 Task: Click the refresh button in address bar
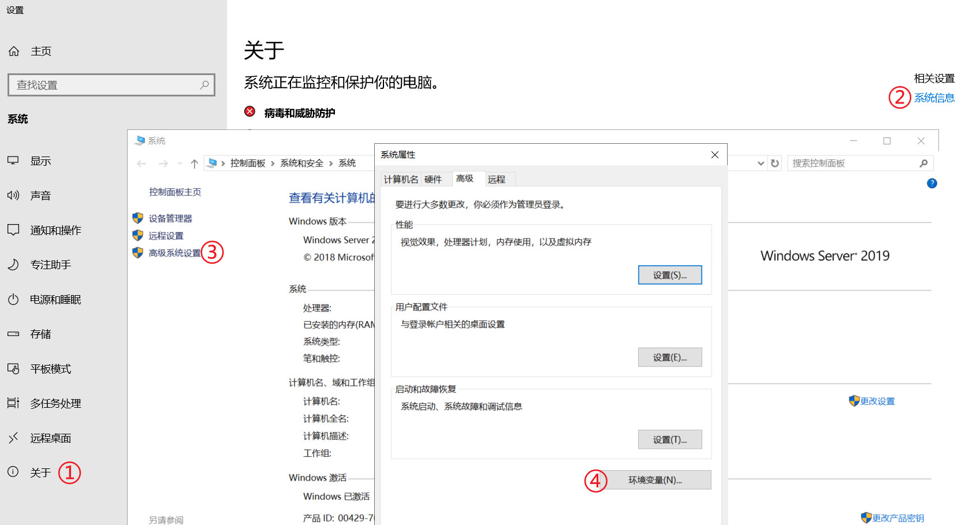click(x=775, y=163)
